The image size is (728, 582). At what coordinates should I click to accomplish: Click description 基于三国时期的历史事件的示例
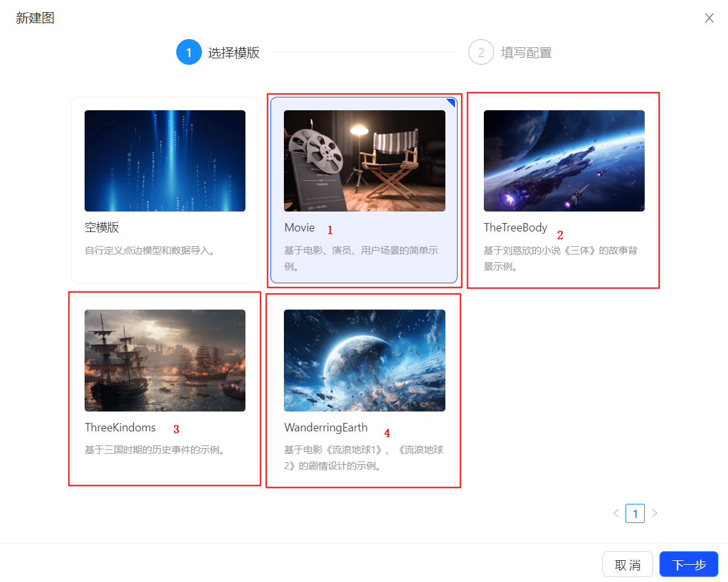154,450
